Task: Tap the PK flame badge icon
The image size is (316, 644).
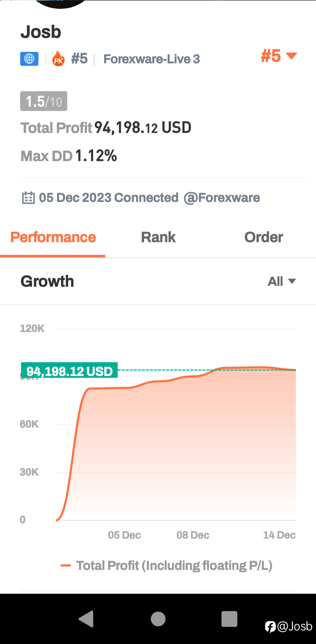Action: click(58, 58)
